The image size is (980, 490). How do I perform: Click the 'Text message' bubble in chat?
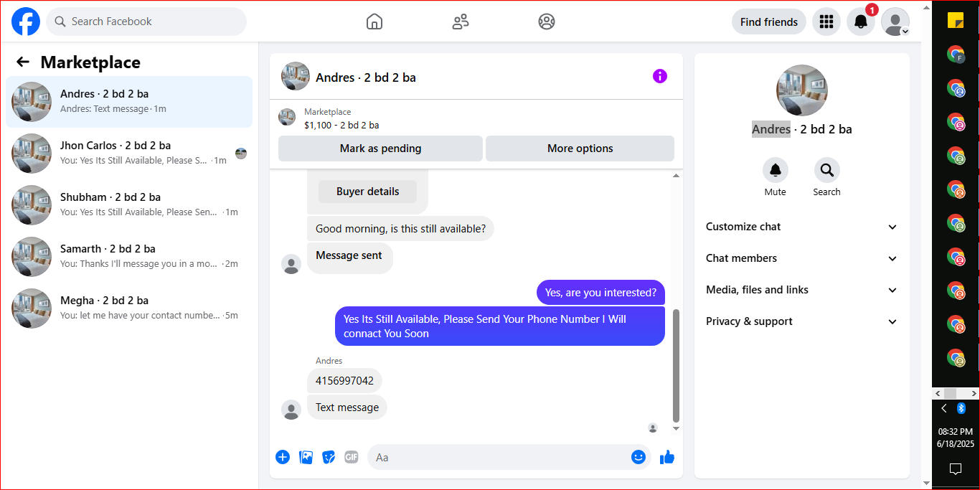[347, 407]
